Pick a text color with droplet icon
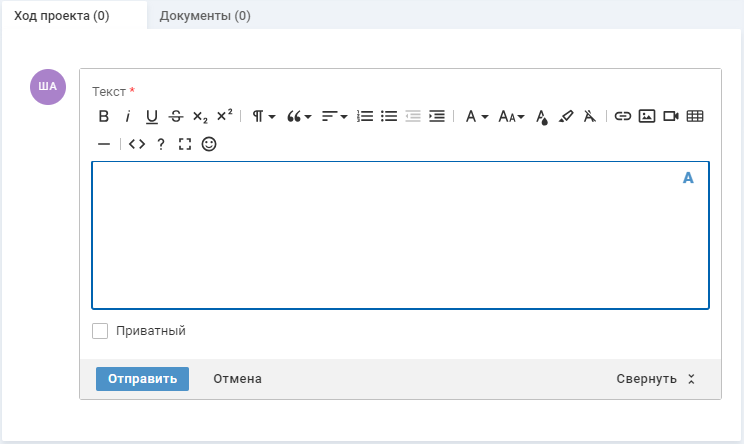744x444 pixels. coord(542,116)
